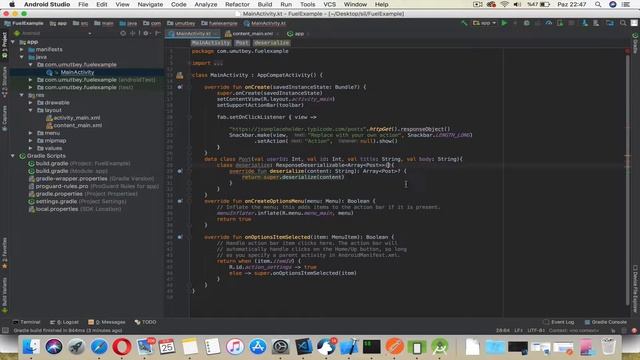Screen dimensions: 640x360
Task: Toggle the Gradle Console tool window
Action: [605, 322]
